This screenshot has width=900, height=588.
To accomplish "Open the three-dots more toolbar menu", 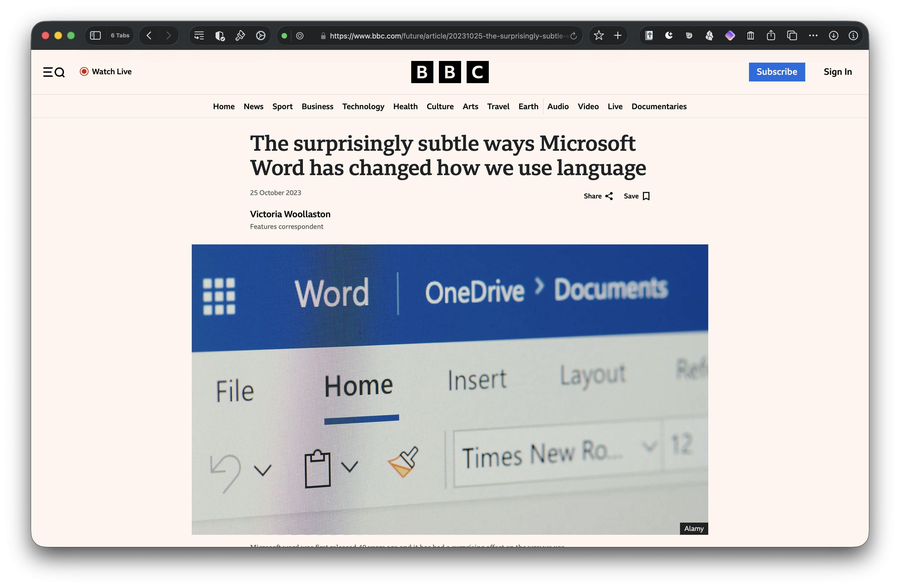I will pyautogui.click(x=813, y=35).
